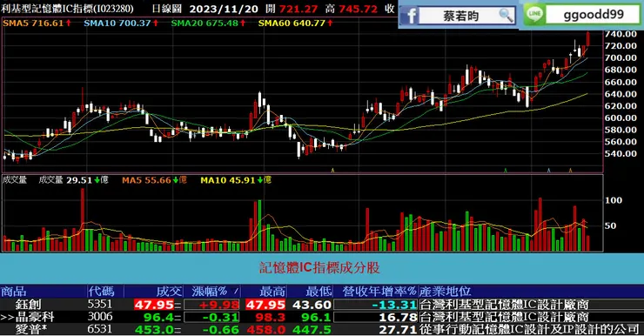The image size is (644, 336).
Task: Click the 記憶體IC指標成分股 section title
Action: tap(319, 268)
